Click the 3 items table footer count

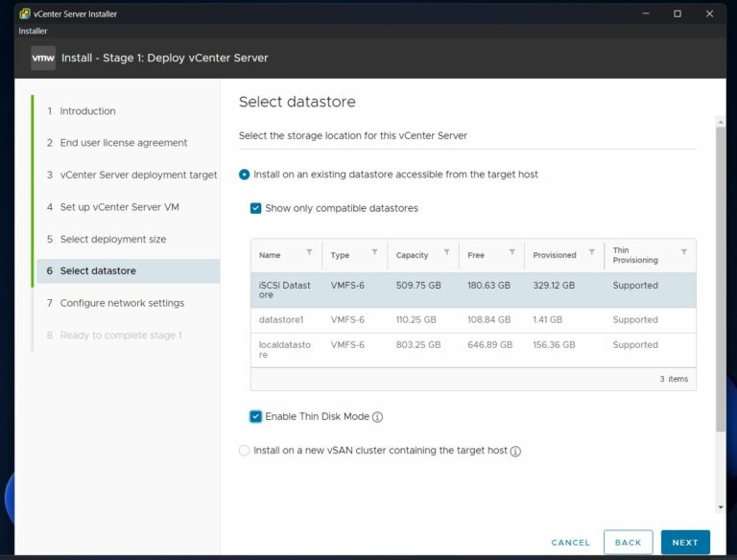674,379
